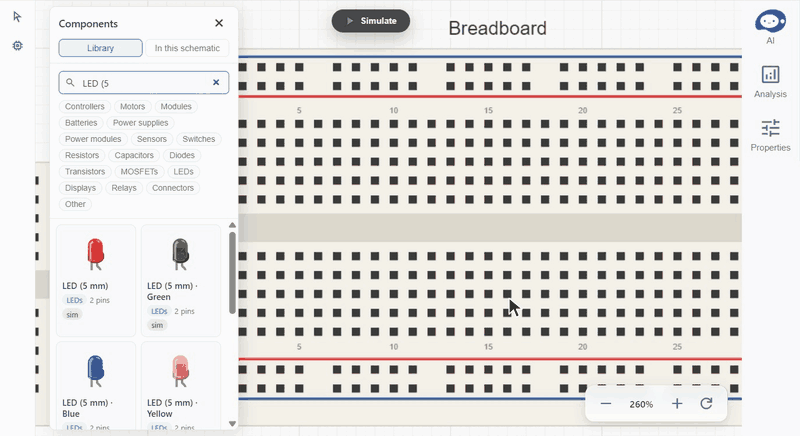
Task: Filter by Sensors category
Action: click(x=152, y=139)
